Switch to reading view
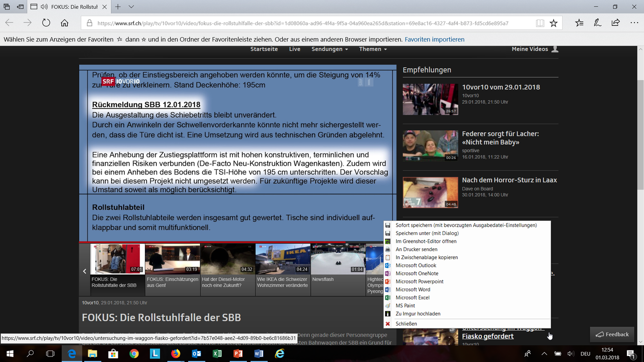The height and width of the screenshot is (362, 644). pos(540,23)
